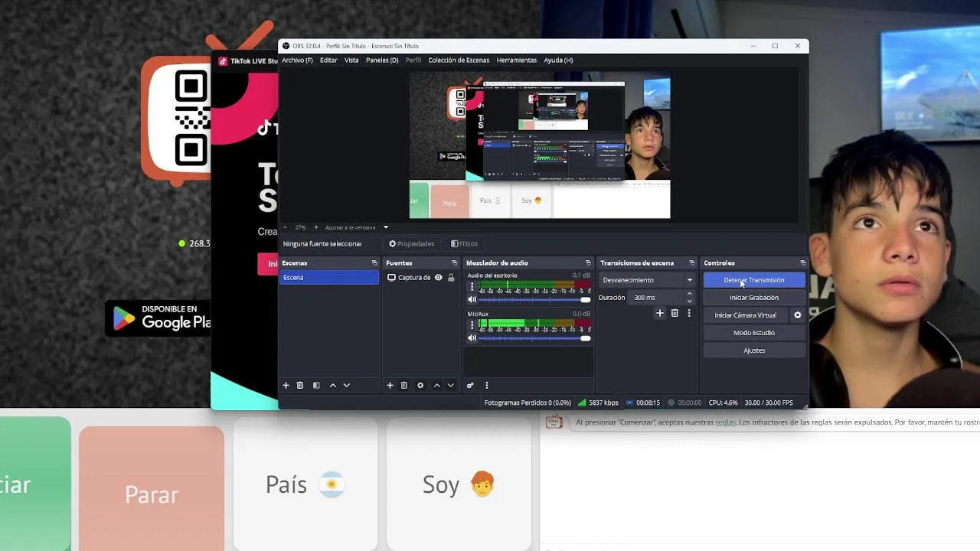Click Detener Transmisión button
Viewport: 980px width, 551px height.
[x=754, y=280]
